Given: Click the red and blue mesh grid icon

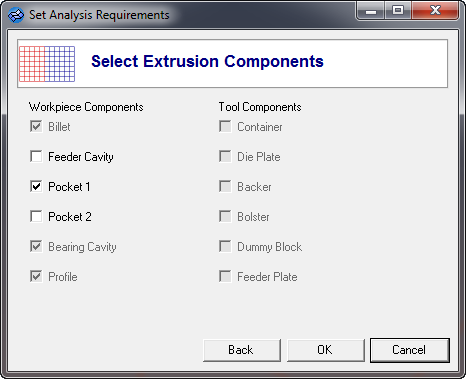Looking at the screenshot, I should coord(47,64).
